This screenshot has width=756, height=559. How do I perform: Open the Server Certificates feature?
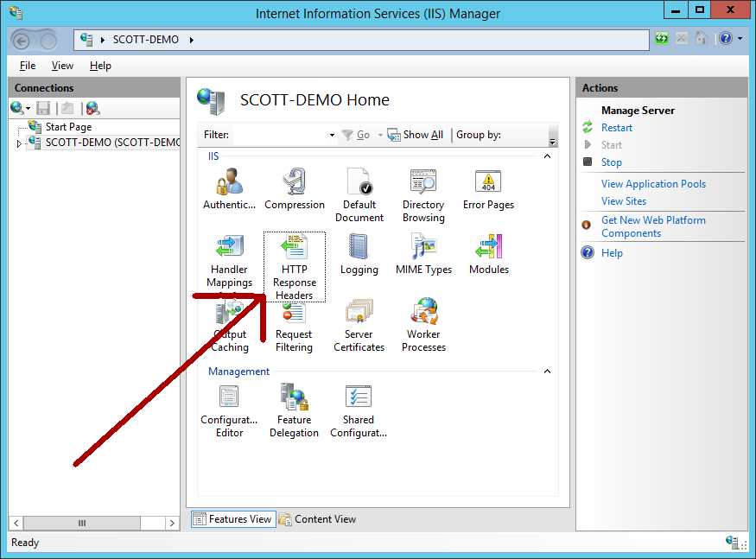click(359, 326)
